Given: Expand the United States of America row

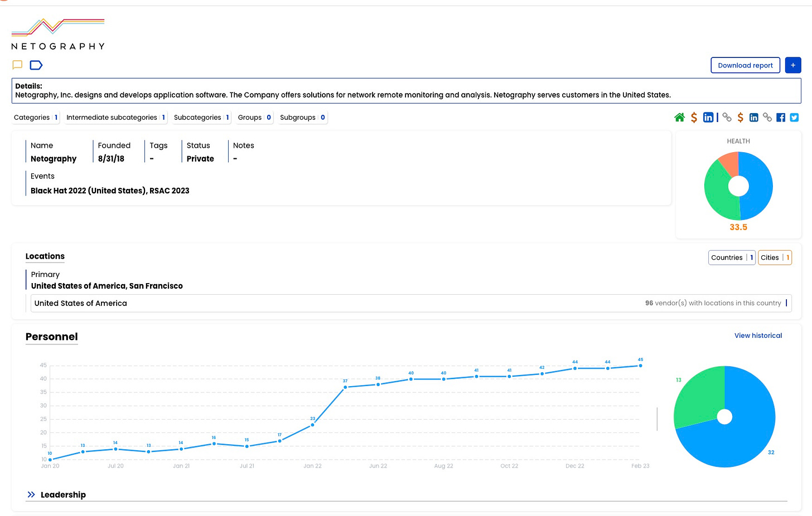Looking at the screenshot, I should pyautogui.click(x=411, y=303).
